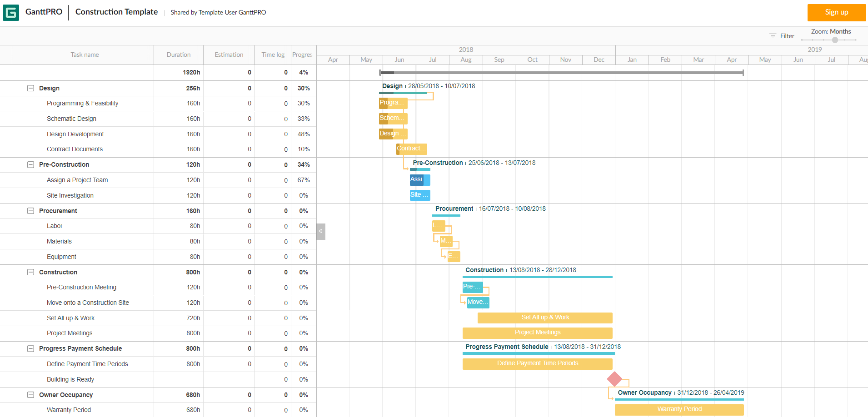This screenshot has height=417, width=868.
Task: Collapse the Progress Payment Schedule group
Action: pos(30,348)
